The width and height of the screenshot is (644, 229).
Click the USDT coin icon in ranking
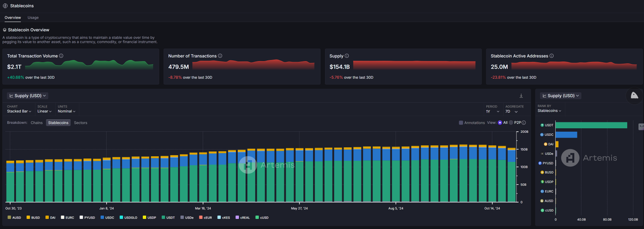pyautogui.click(x=542, y=125)
